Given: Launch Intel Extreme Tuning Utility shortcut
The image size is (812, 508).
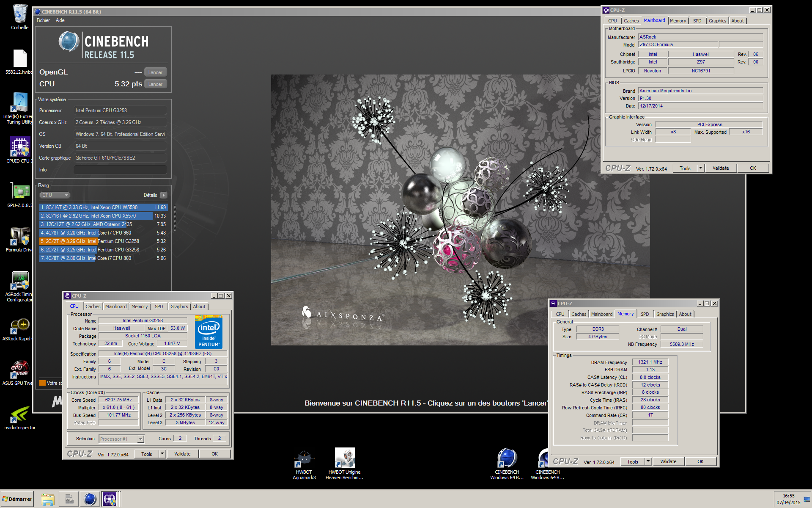Looking at the screenshot, I should 20,108.
